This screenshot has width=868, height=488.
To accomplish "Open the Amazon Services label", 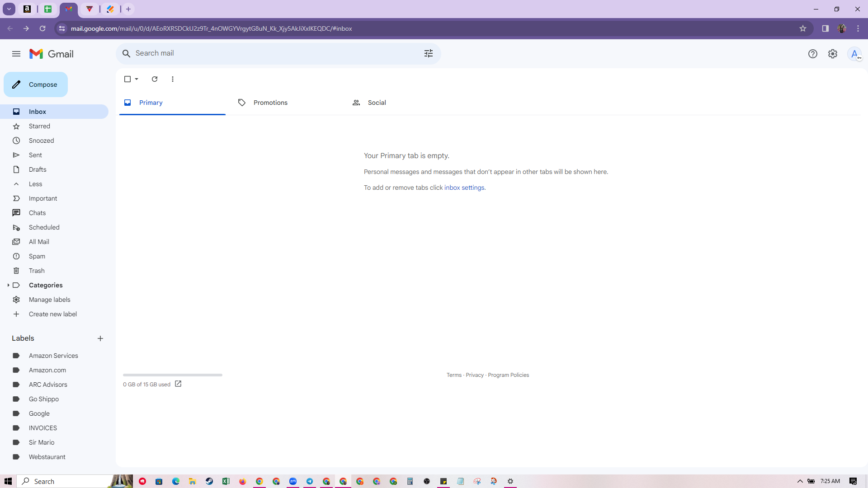I will point(54,356).
